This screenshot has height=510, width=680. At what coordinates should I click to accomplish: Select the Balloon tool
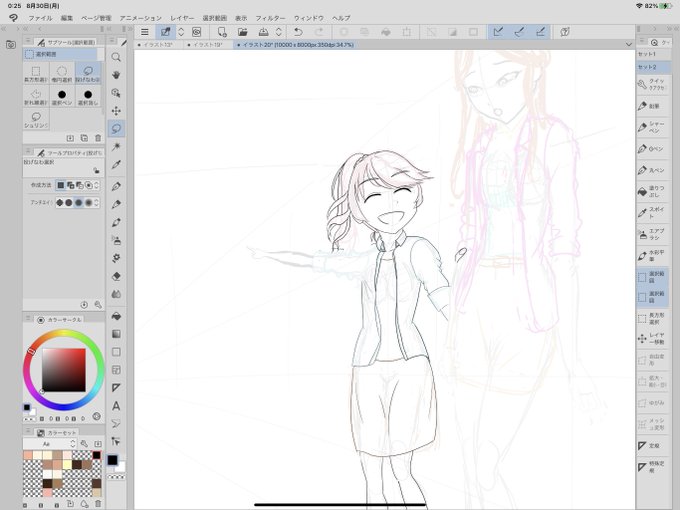pos(116,424)
